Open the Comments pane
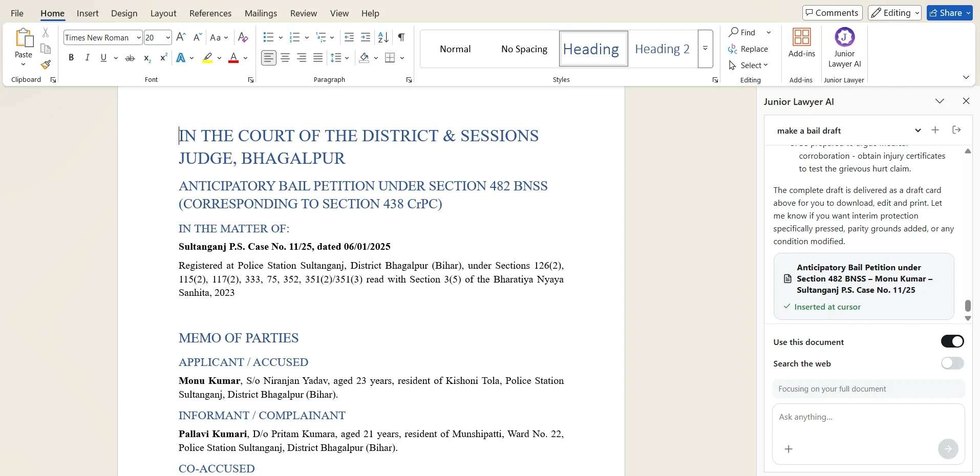 pos(833,13)
